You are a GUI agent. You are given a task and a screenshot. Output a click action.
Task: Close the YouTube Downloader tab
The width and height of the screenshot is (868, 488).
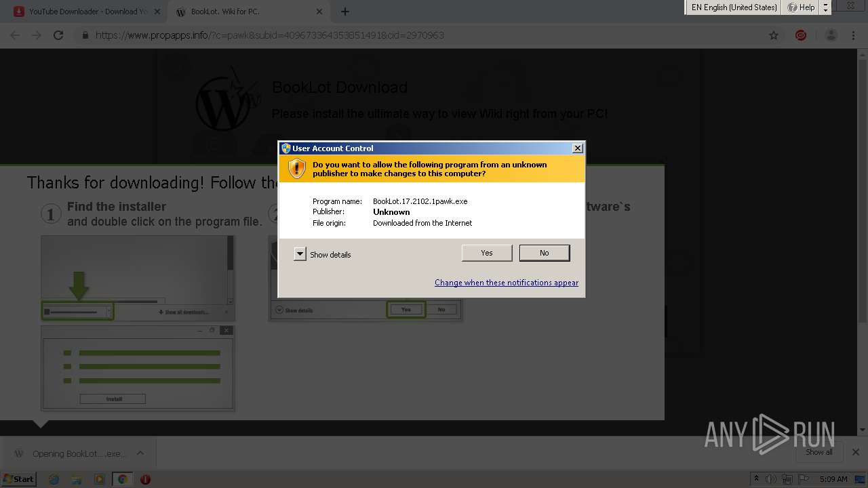coord(157,12)
